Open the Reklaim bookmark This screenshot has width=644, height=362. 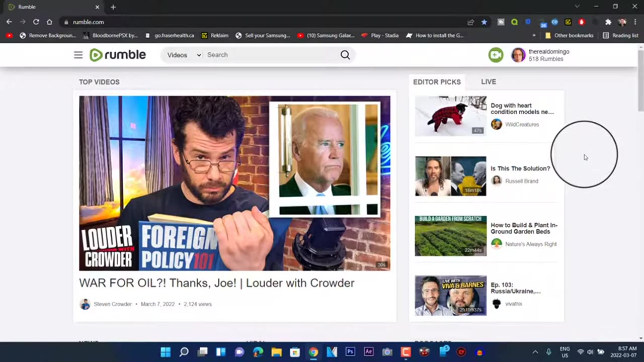coord(215,36)
